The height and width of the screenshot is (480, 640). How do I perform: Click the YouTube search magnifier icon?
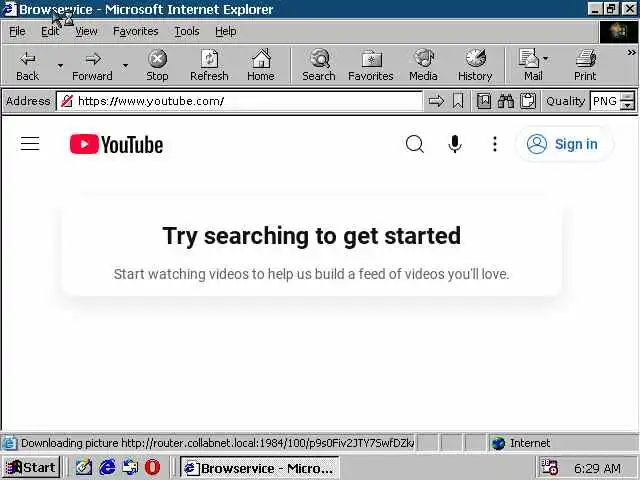(415, 144)
